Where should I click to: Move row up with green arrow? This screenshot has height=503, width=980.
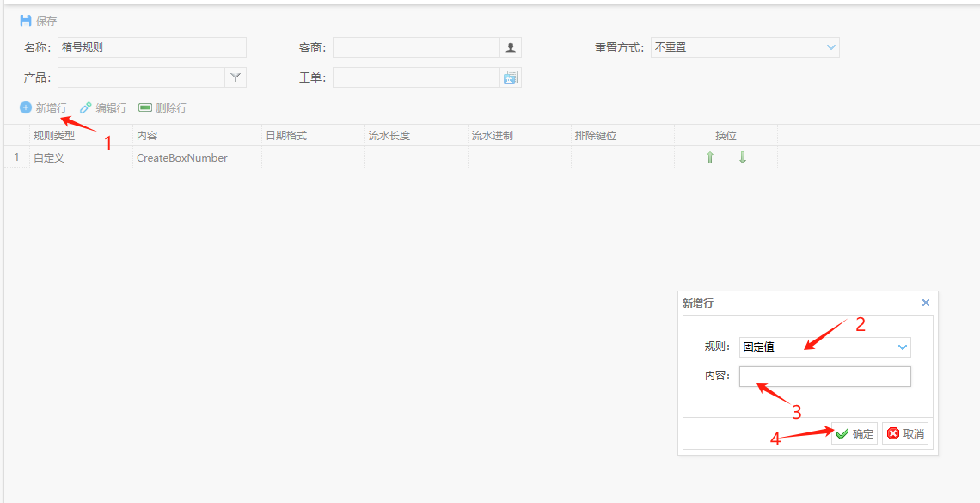point(710,158)
